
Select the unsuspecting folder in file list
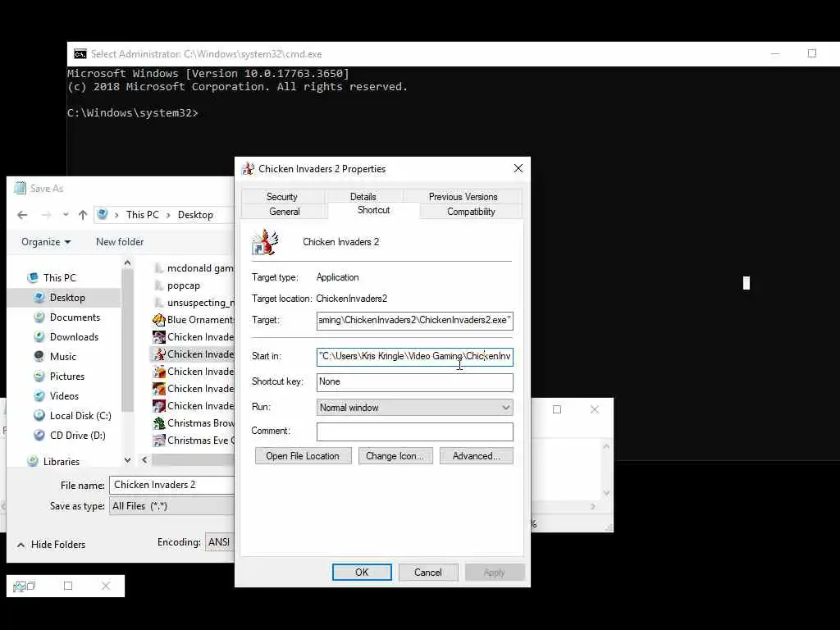[x=194, y=303]
